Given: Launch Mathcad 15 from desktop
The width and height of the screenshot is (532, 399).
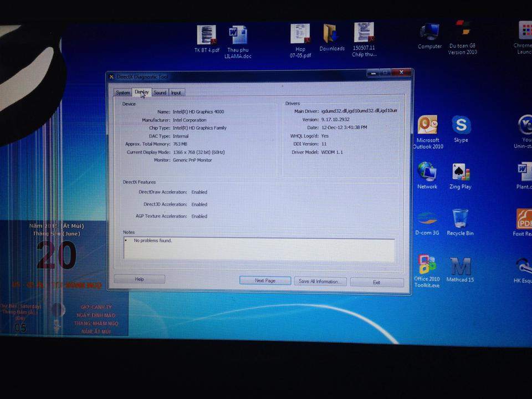Looking at the screenshot, I should (460, 270).
